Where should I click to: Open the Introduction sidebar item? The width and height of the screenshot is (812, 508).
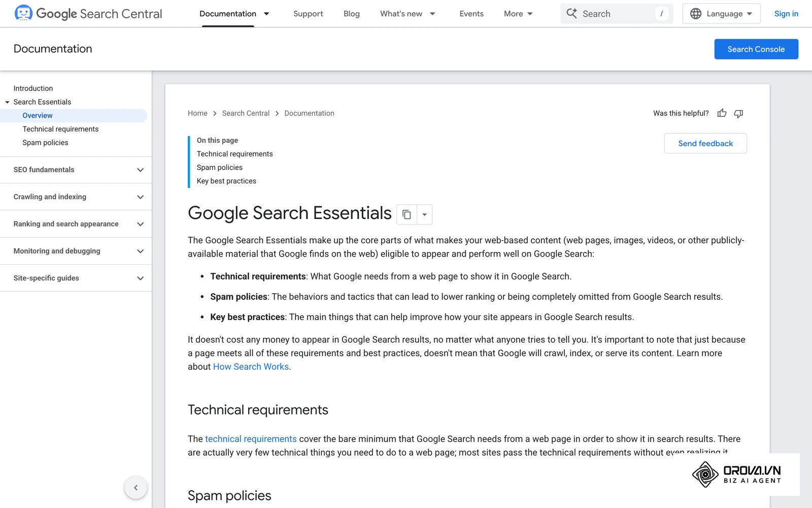click(x=33, y=88)
